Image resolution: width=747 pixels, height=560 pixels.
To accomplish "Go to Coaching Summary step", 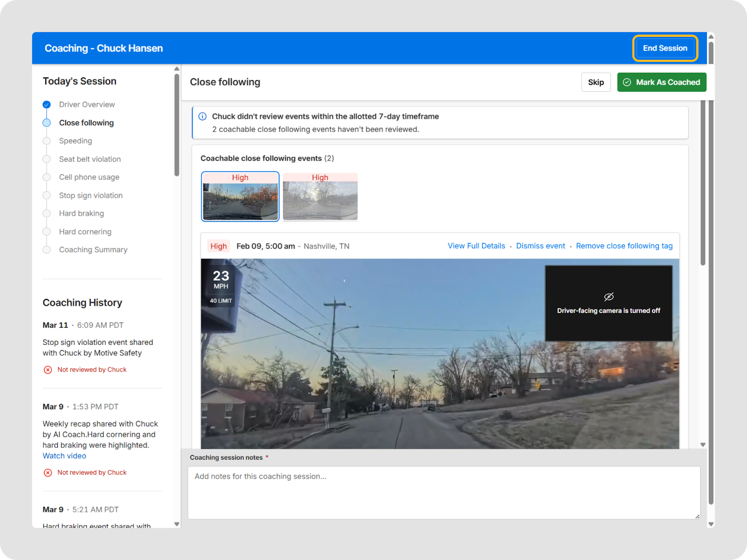I will (x=93, y=250).
